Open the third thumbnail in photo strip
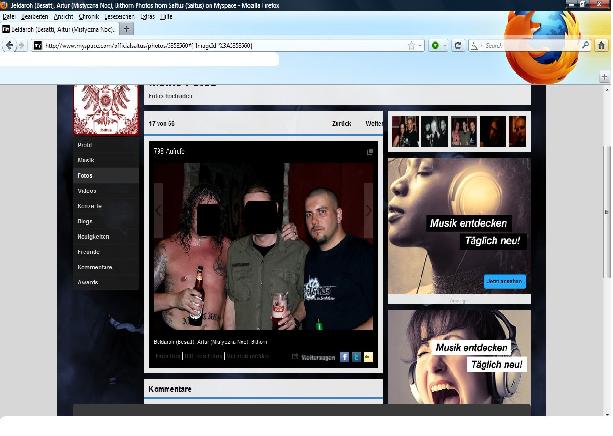The height and width of the screenshot is (436, 613). click(464, 131)
